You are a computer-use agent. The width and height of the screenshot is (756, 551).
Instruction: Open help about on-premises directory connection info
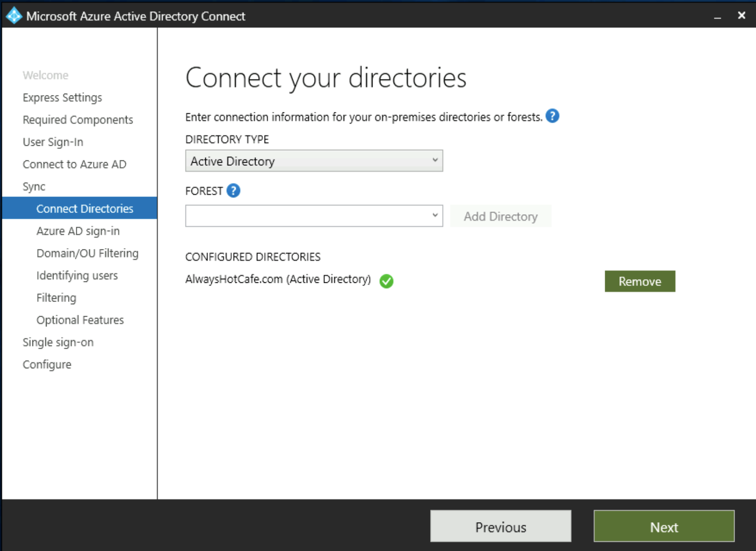click(x=552, y=117)
